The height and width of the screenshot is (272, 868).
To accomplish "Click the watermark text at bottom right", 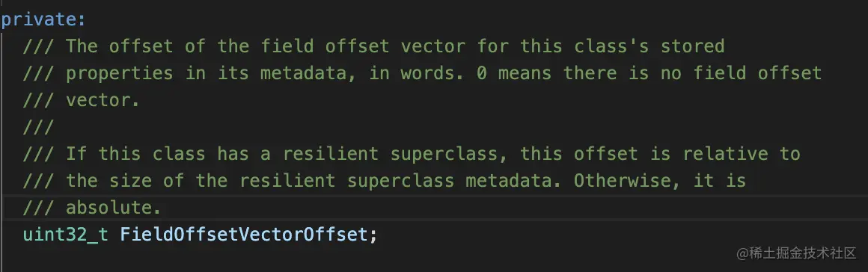I will [x=796, y=253].
